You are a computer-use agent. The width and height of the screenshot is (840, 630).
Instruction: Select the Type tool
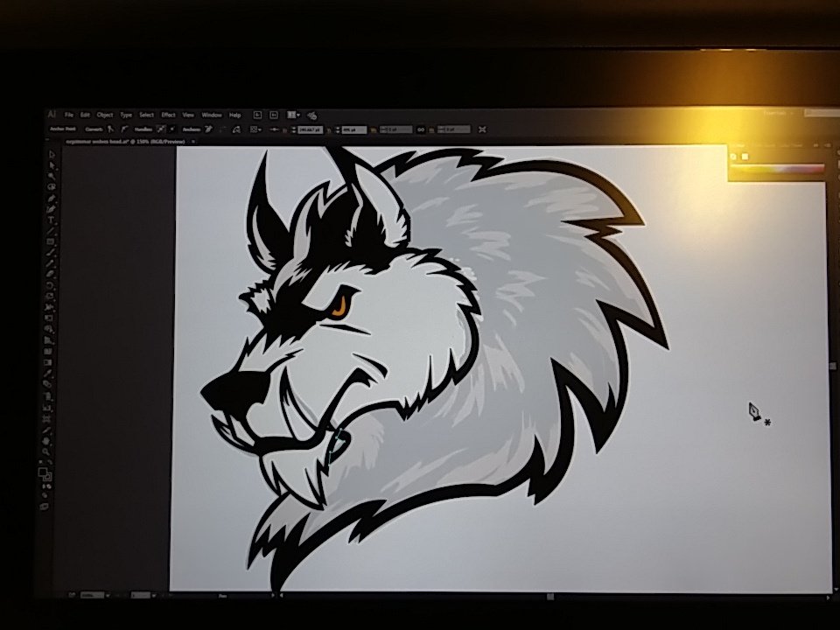click(51, 220)
